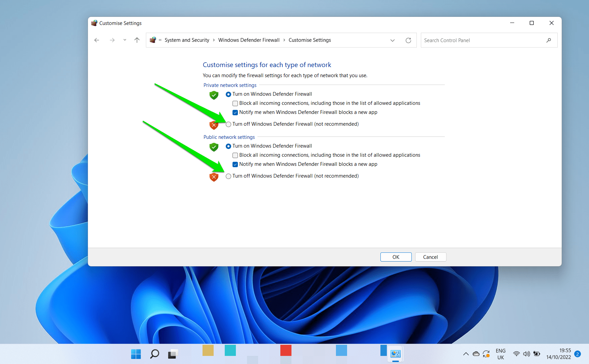
Task: Click the red shield icon in Private network settings
Action: point(214,125)
